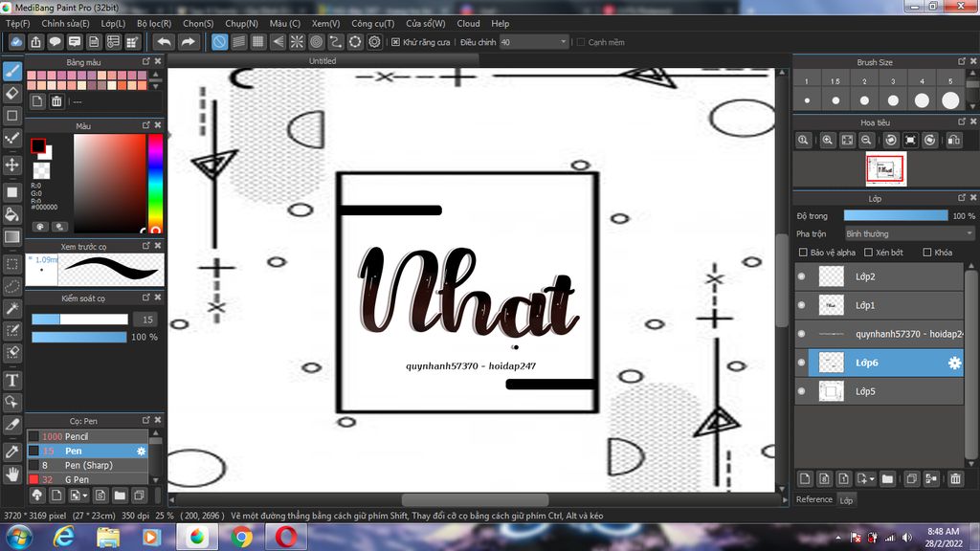Open the Bộ lọc(R) menu

(154, 23)
